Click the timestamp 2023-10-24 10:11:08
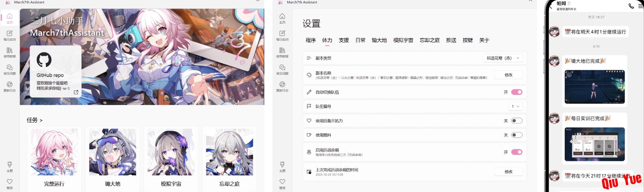Image resolution: width=644 pixels, height=192 pixels. (329, 175)
